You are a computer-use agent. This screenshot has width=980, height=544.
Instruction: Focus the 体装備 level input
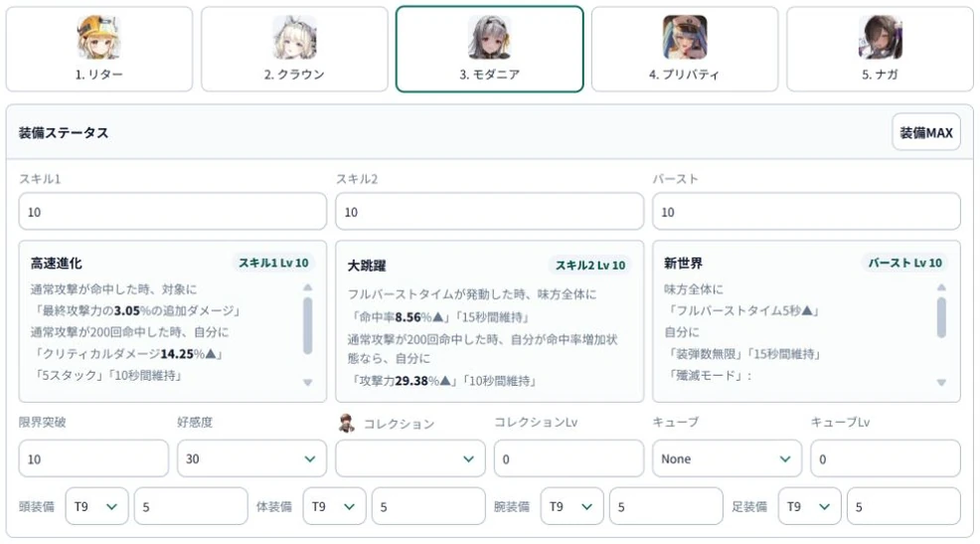pyautogui.click(x=428, y=506)
